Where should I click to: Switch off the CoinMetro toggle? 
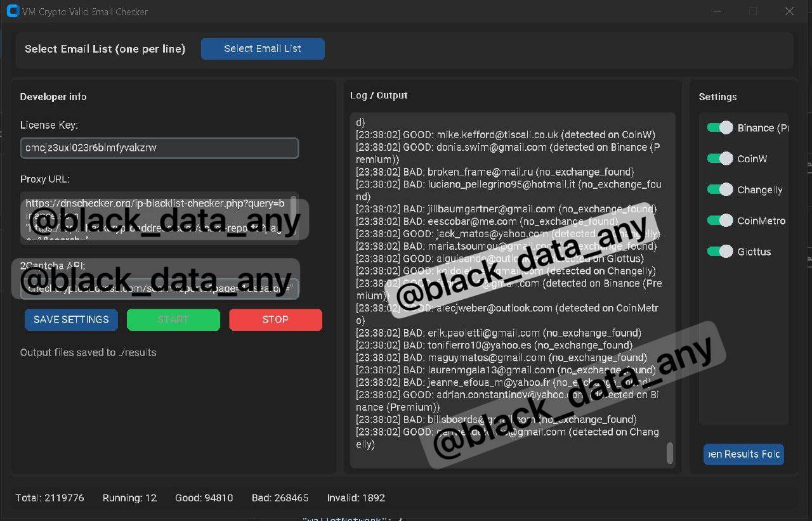[x=720, y=221]
